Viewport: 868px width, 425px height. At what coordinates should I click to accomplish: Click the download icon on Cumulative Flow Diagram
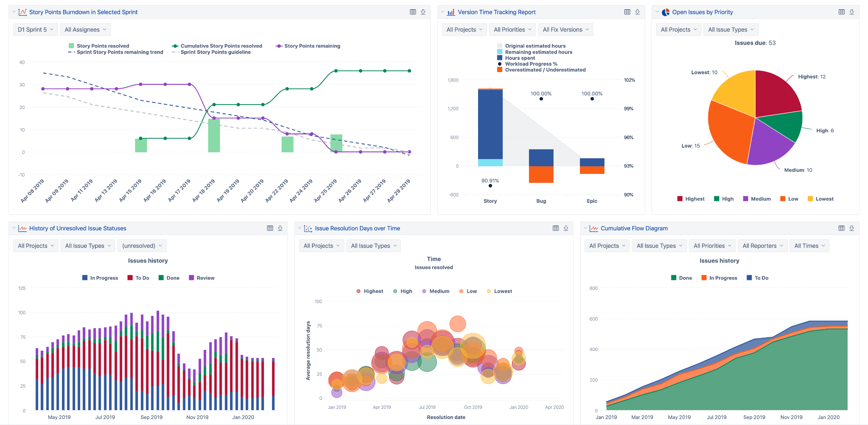851,228
